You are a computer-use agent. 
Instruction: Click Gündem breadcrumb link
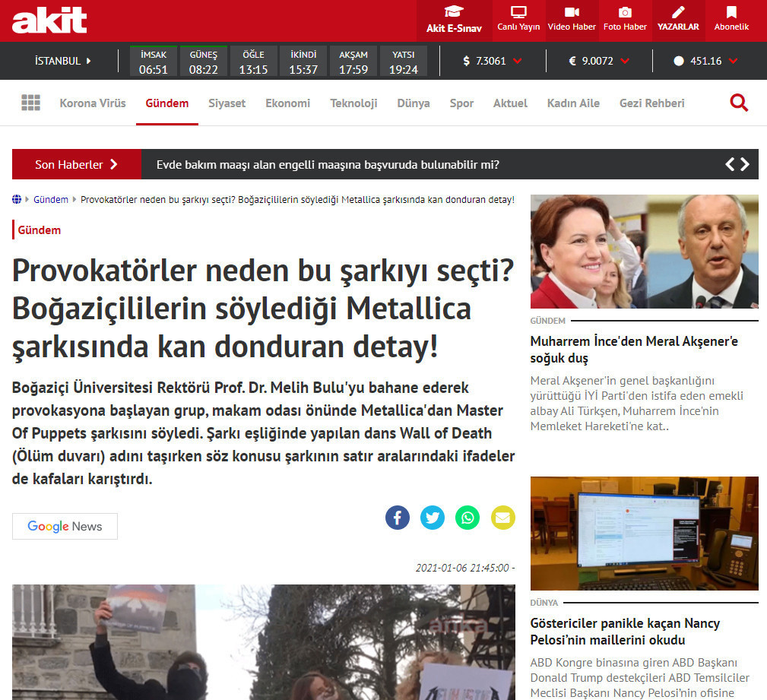pyautogui.click(x=51, y=200)
